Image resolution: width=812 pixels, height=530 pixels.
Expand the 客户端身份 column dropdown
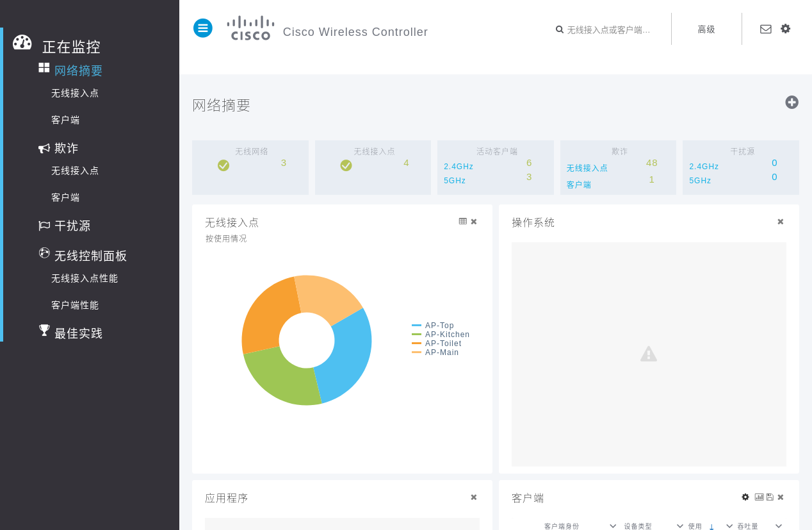(613, 526)
